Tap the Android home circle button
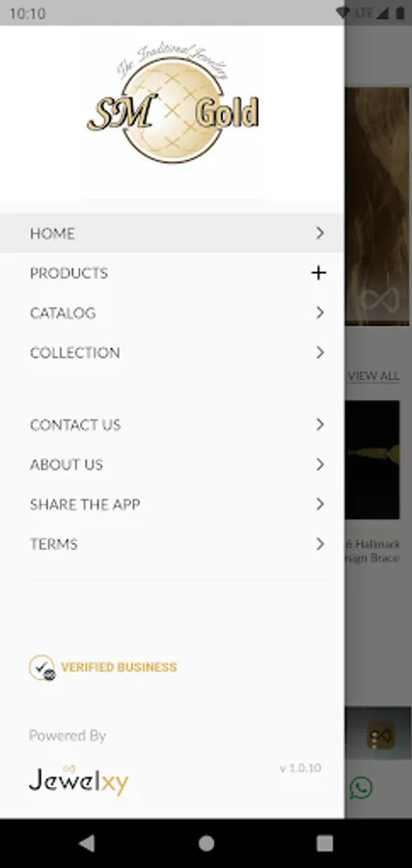412x868 pixels. coord(206,843)
